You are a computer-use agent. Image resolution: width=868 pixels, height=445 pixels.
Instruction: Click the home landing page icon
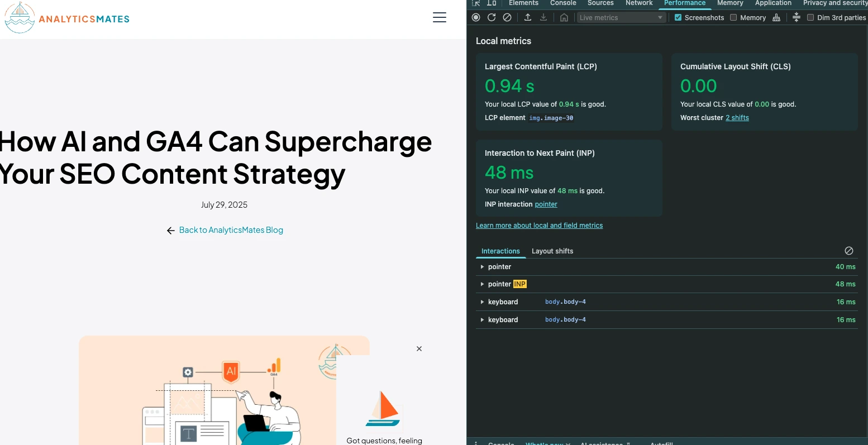(564, 17)
